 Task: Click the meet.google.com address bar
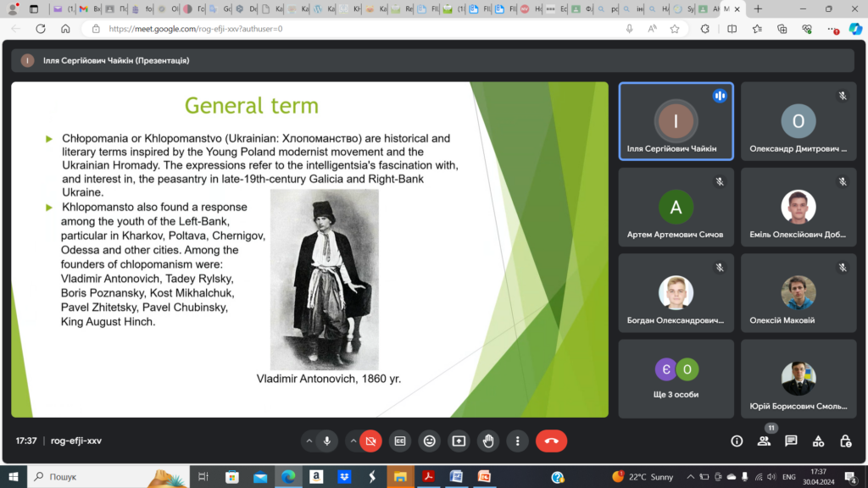pyautogui.click(x=356, y=29)
